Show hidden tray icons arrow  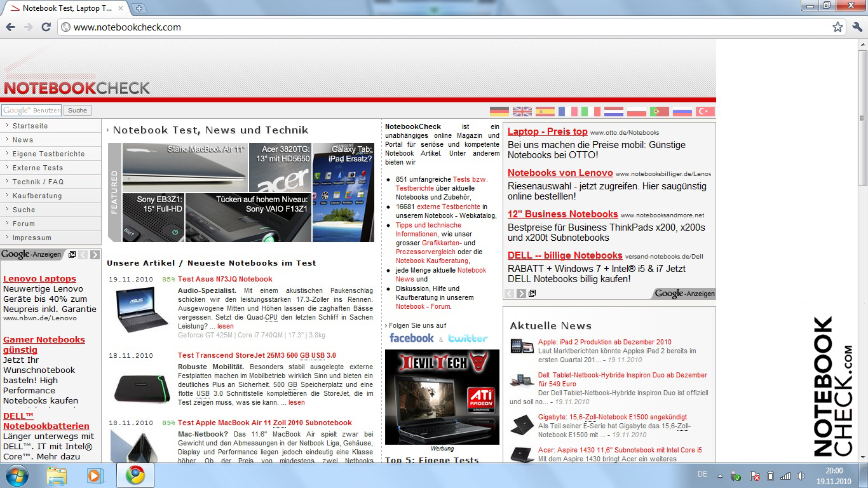coord(720,475)
